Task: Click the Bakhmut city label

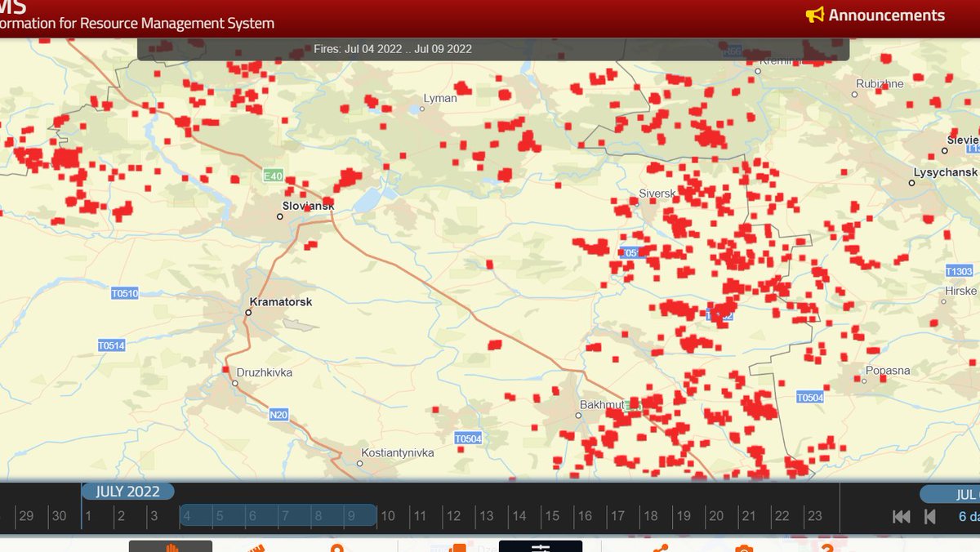Action: 601,405
